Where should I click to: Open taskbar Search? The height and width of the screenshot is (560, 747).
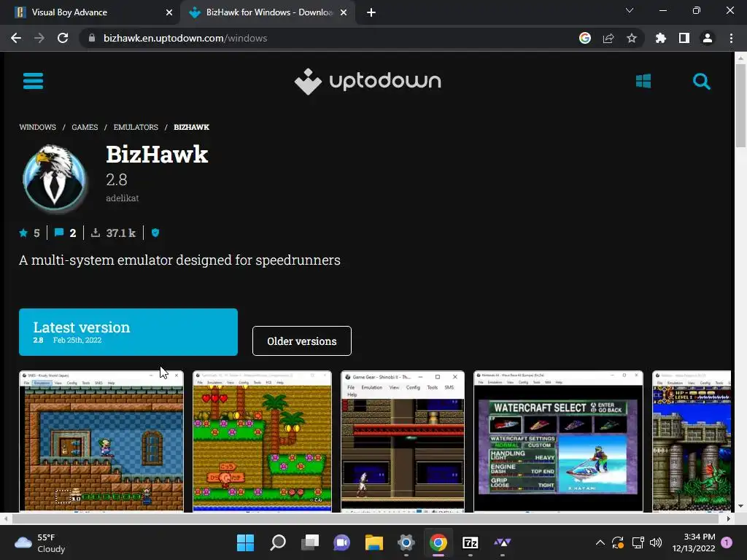click(x=278, y=542)
